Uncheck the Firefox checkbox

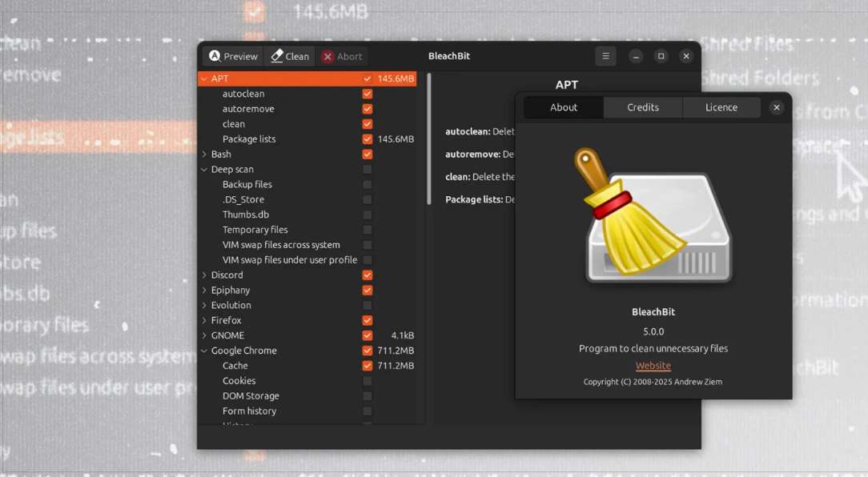(368, 320)
